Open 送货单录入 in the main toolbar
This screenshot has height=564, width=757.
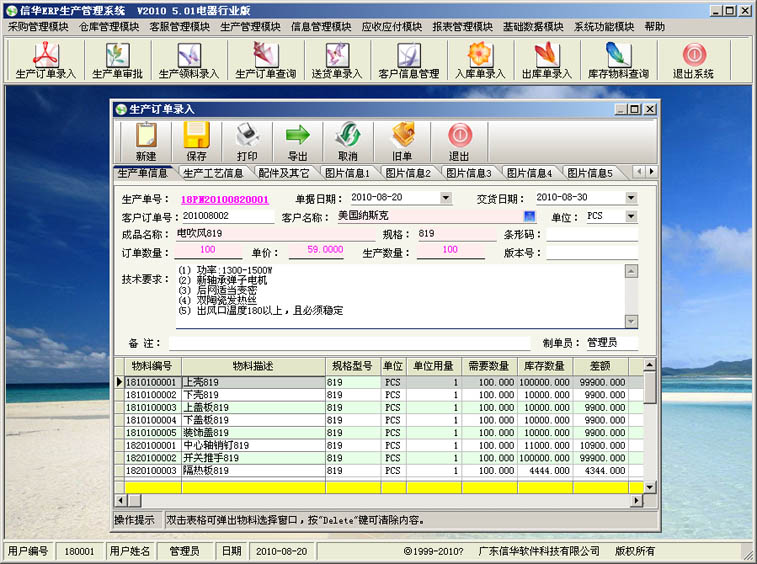pos(336,60)
